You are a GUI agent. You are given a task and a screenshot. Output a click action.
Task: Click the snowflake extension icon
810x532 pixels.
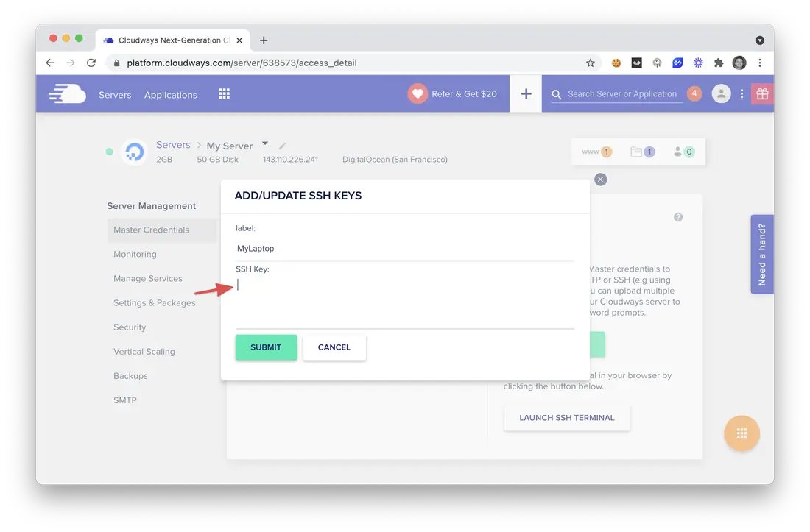coord(698,63)
